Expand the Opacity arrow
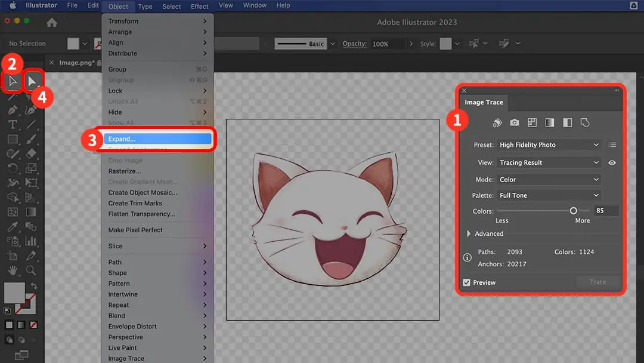This screenshot has width=644, height=363. 411,44
